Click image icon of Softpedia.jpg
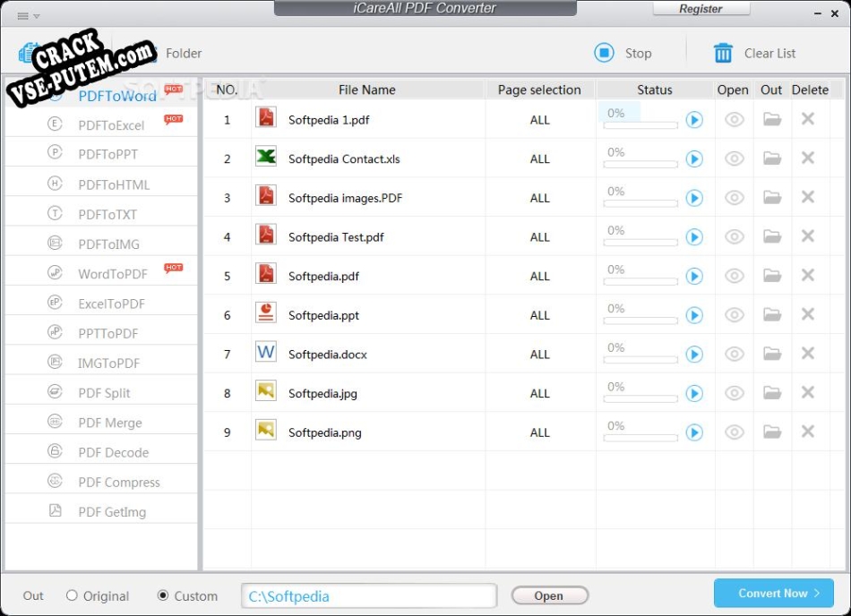The image size is (851, 616). point(266,390)
